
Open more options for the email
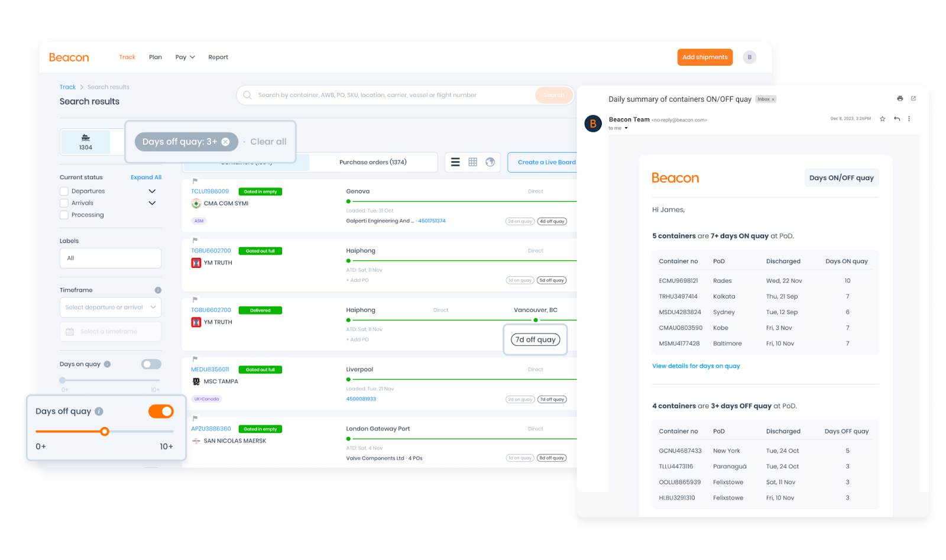(x=909, y=119)
